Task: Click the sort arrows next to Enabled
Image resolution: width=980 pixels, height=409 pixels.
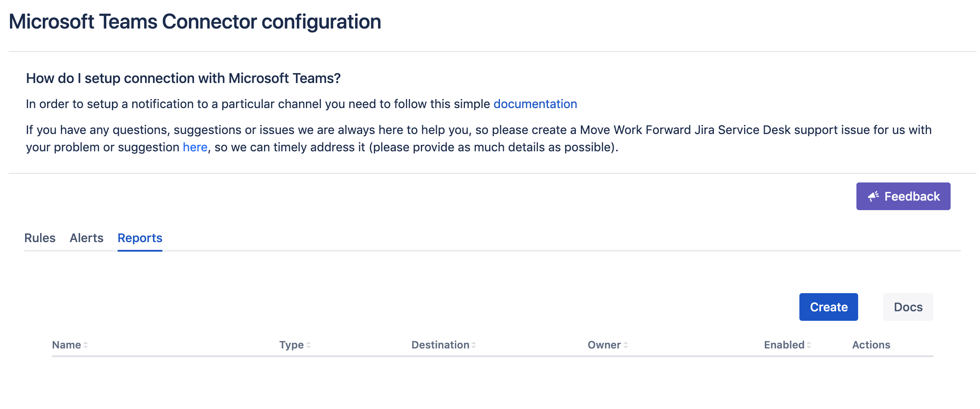Action: [809, 345]
